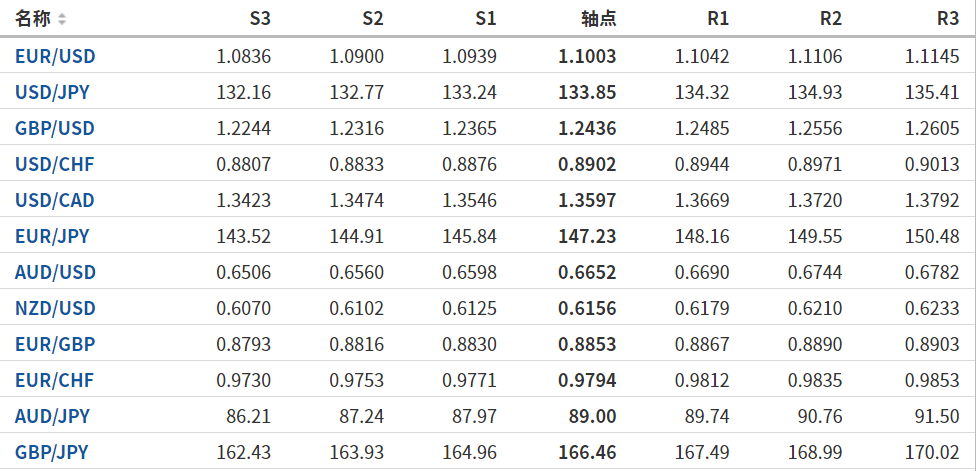The width and height of the screenshot is (977, 471).
Task: Open the EUR/JPY currency pair link
Action: tap(52, 236)
